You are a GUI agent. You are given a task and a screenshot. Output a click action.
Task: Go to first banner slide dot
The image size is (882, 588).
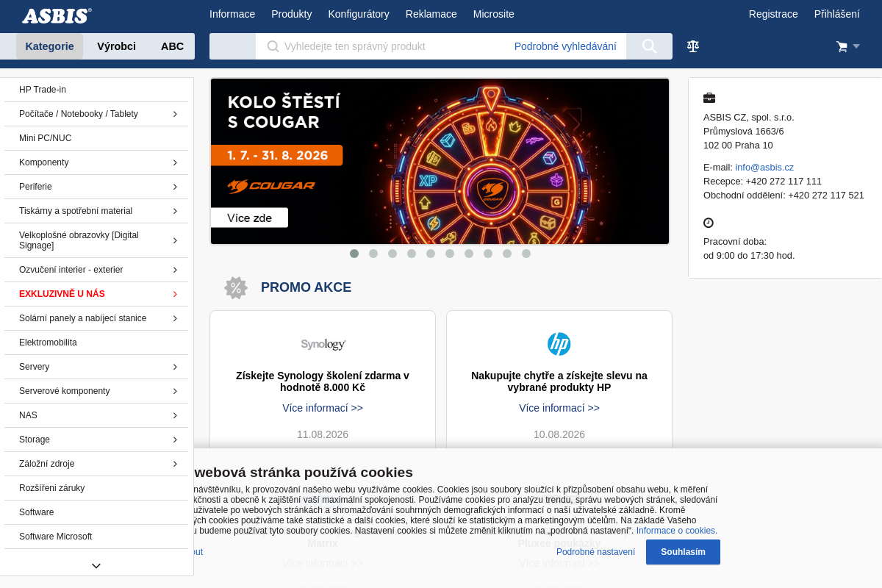pyautogui.click(x=354, y=254)
